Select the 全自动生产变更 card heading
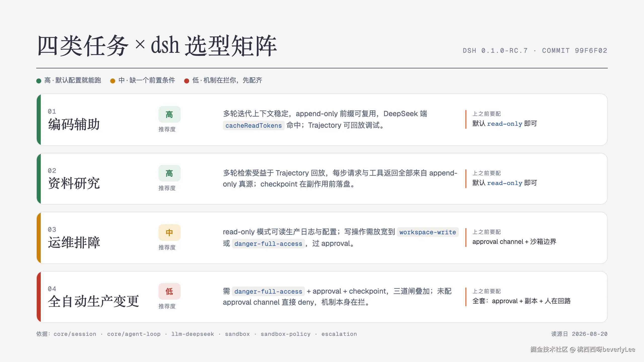This screenshot has height=362, width=644. point(93,301)
